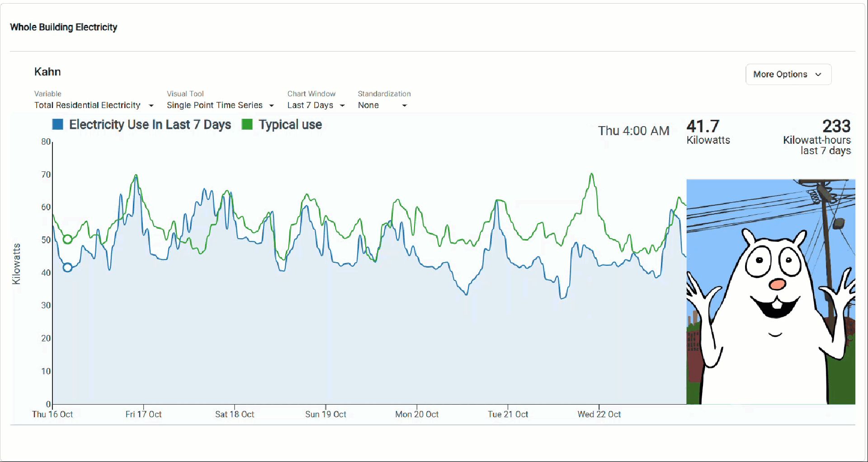868x462 pixels.
Task: Click the Mon 20 Oct axis label
Action: (417, 414)
